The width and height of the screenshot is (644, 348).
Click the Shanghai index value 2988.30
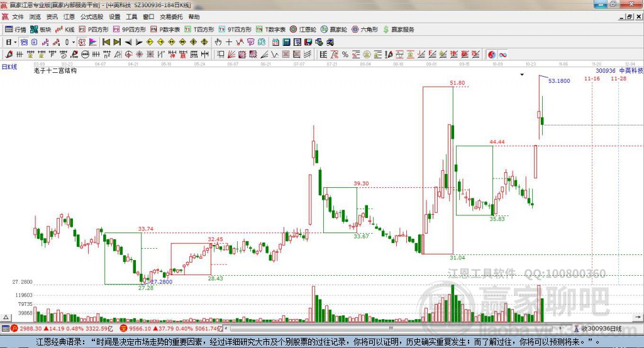[30, 329]
